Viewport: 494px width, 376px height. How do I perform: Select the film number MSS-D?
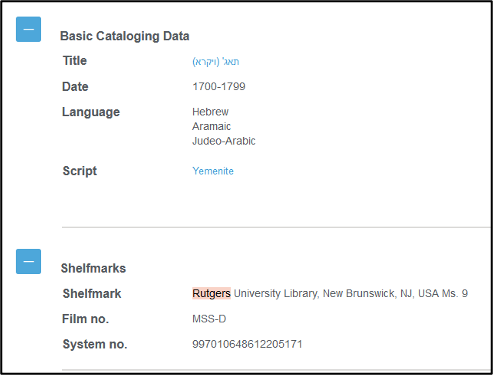pyautogui.click(x=209, y=319)
